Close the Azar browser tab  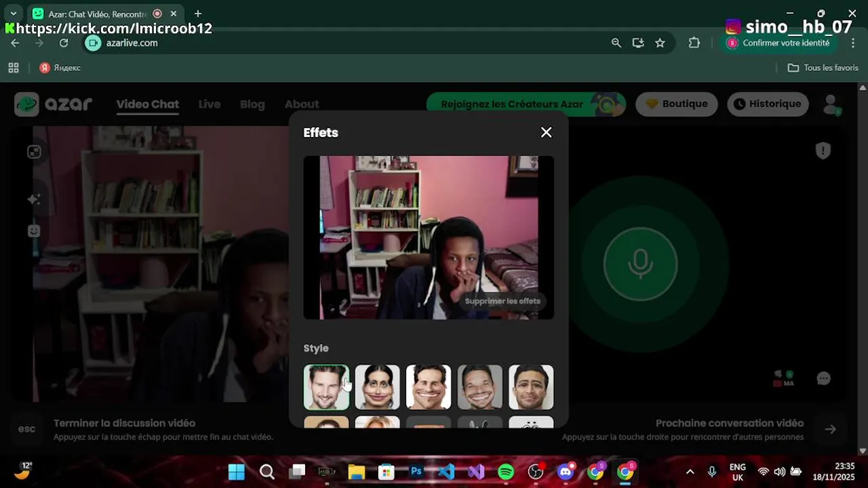pos(174,14)
